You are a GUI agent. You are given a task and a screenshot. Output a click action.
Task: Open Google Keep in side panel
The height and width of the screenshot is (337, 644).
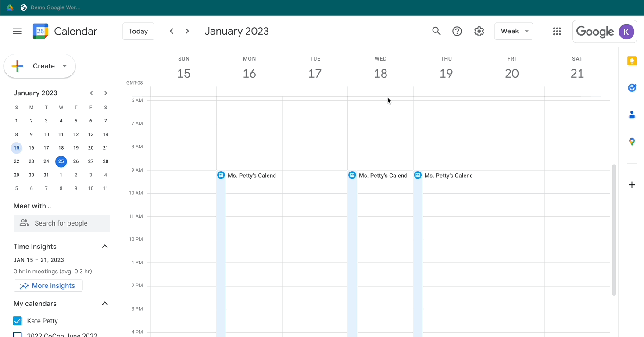tap(632, 61)
